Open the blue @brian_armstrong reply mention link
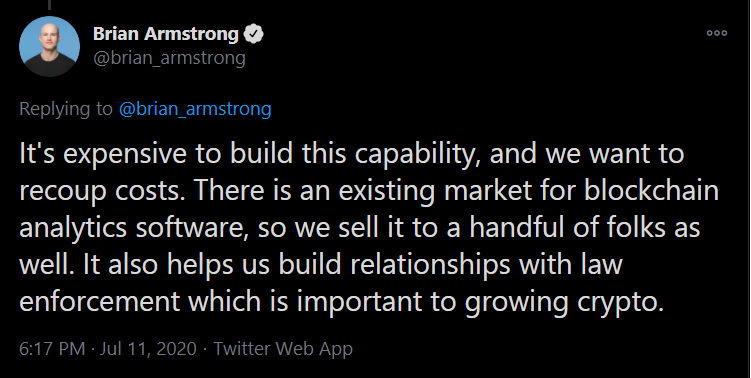Viewport: 751px width, 378px height. coord(195,109)
